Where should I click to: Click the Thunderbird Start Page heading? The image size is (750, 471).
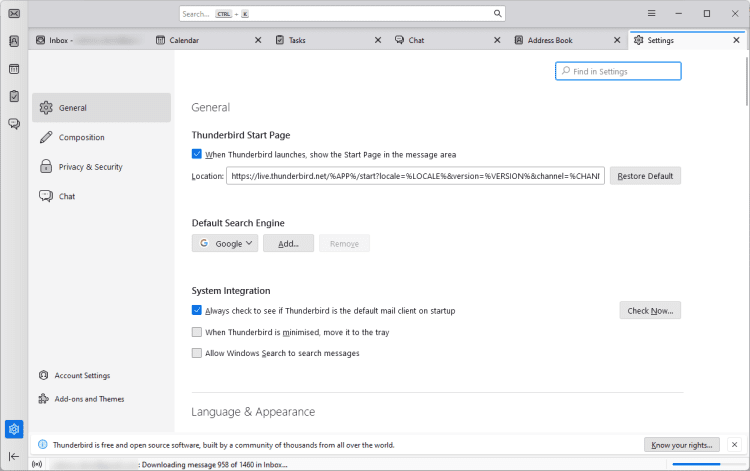point(241,135)
